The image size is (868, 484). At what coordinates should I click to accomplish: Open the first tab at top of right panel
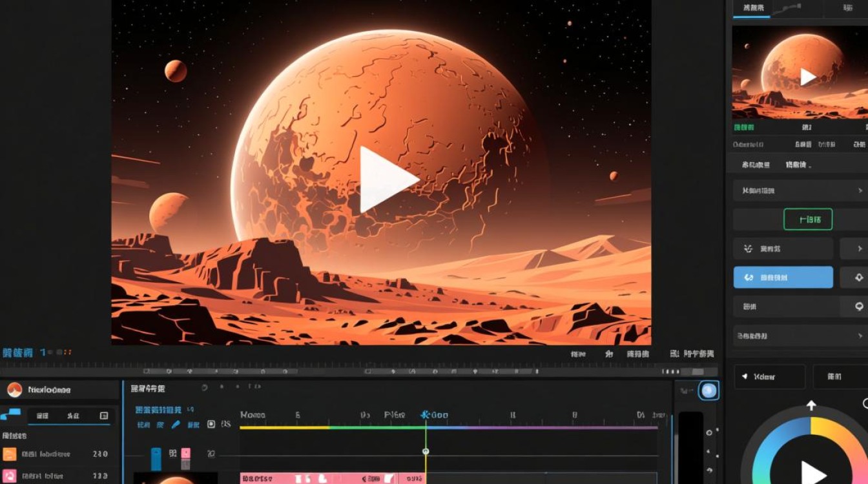(x=753, y=8)
